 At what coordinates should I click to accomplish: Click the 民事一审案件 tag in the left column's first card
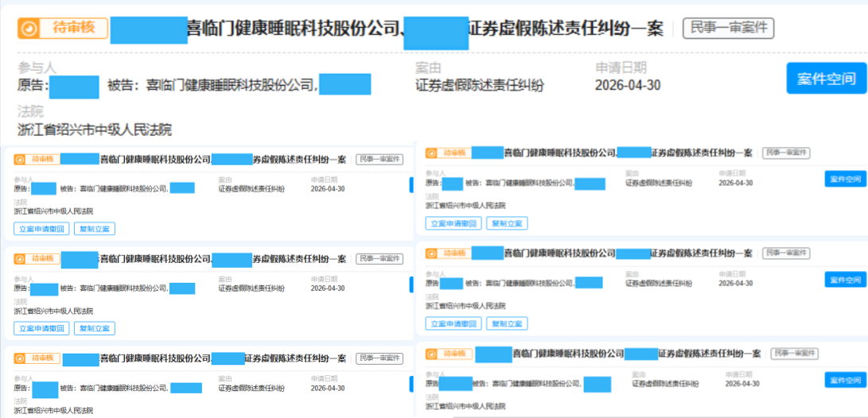click(x=380, y=160)
